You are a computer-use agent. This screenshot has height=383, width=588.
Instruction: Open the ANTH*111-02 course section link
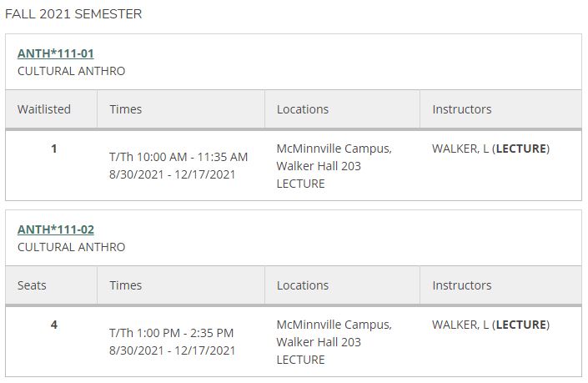55,229
